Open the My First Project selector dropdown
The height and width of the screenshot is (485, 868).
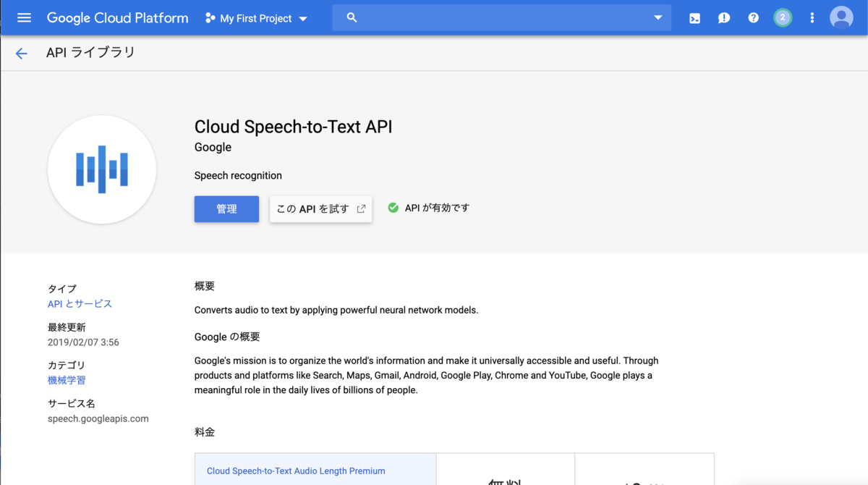point(257,18)
